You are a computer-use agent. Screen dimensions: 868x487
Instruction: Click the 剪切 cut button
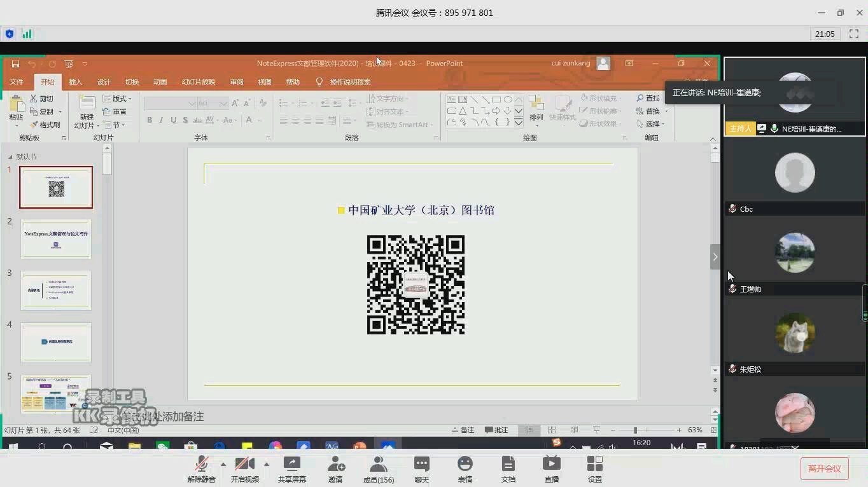[42, 99]
